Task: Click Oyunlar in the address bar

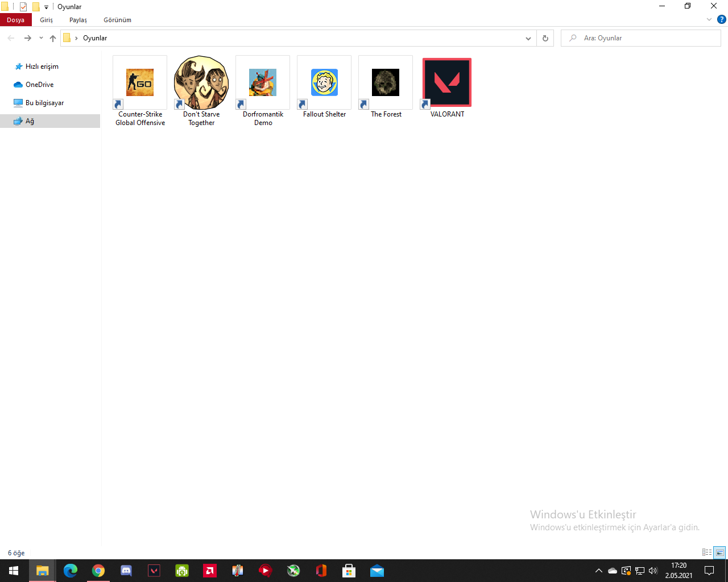Action: pyautogui.click(x=95, y=38)
